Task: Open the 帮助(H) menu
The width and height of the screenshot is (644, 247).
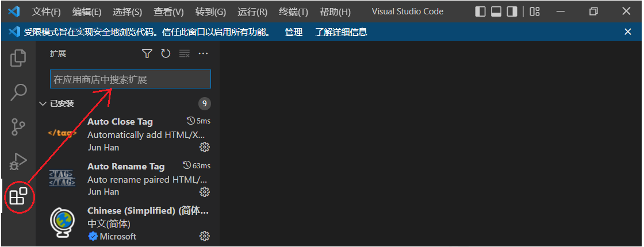Action: tap(335, 12)
